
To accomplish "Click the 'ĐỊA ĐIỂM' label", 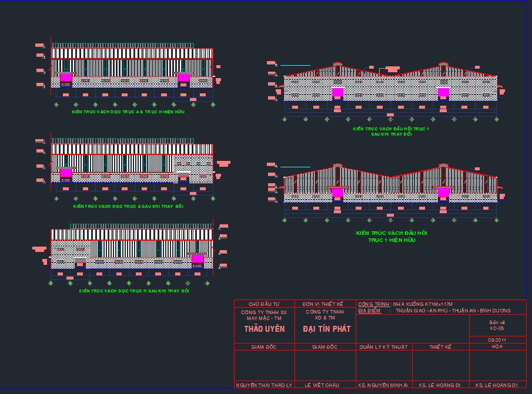I will [x=370, y=311].
